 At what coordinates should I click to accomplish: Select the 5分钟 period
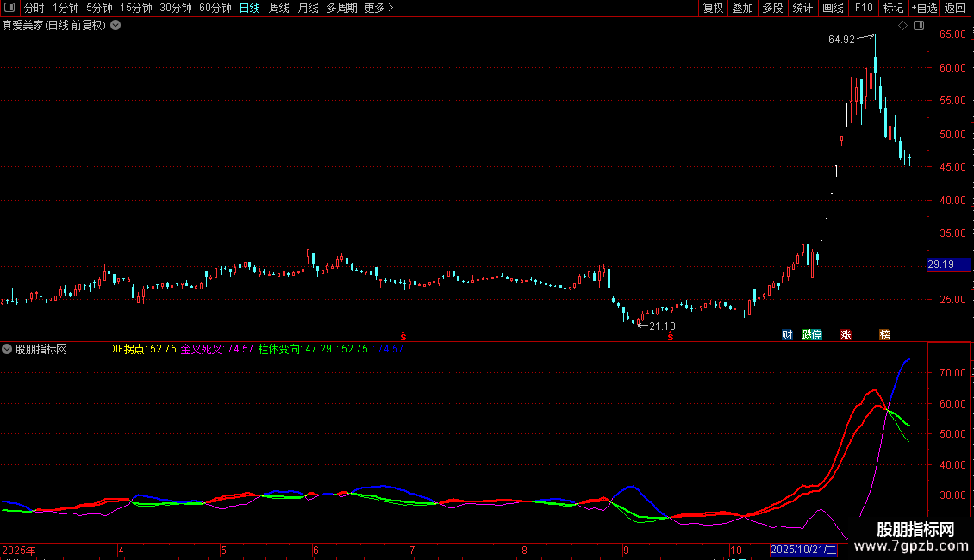99,8
